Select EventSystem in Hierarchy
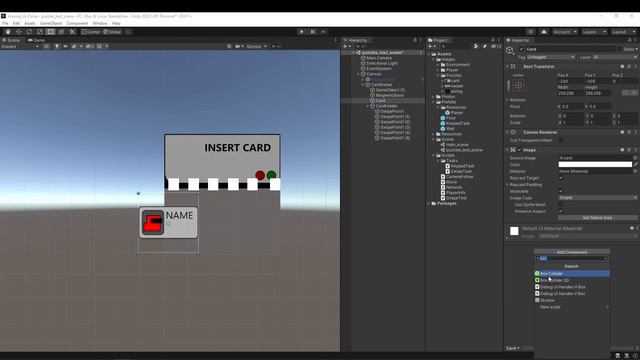Screen dimensions: 640x360 point(378,69)
